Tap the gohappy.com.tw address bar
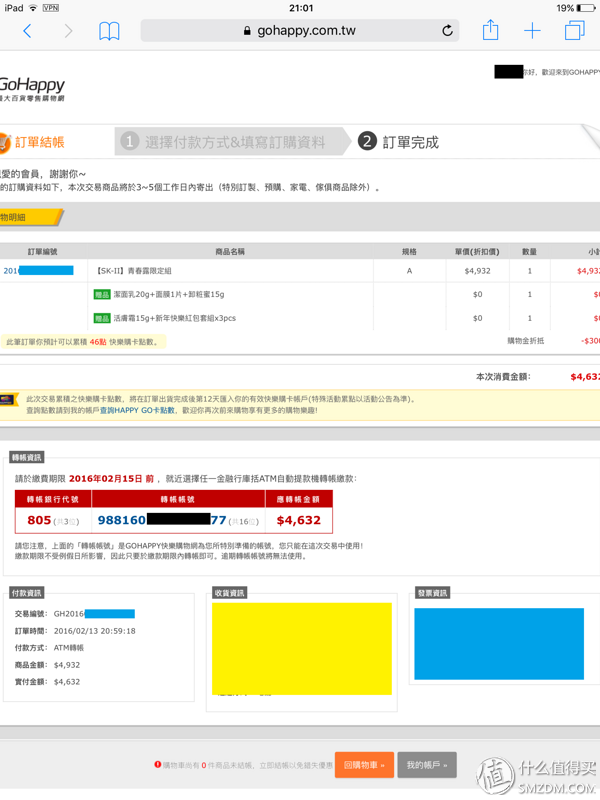The width and height of the screenshot is (600, 800). (x=299, y=31)
